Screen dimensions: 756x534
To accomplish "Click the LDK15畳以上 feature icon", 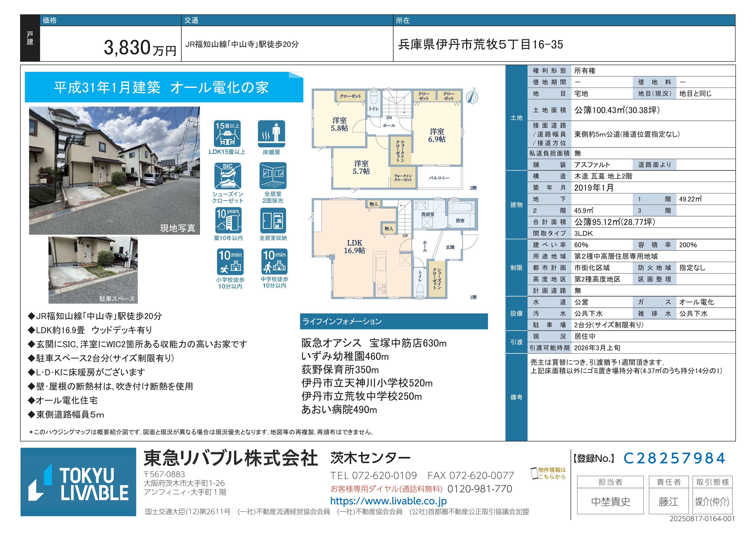I will pos(227,134).
